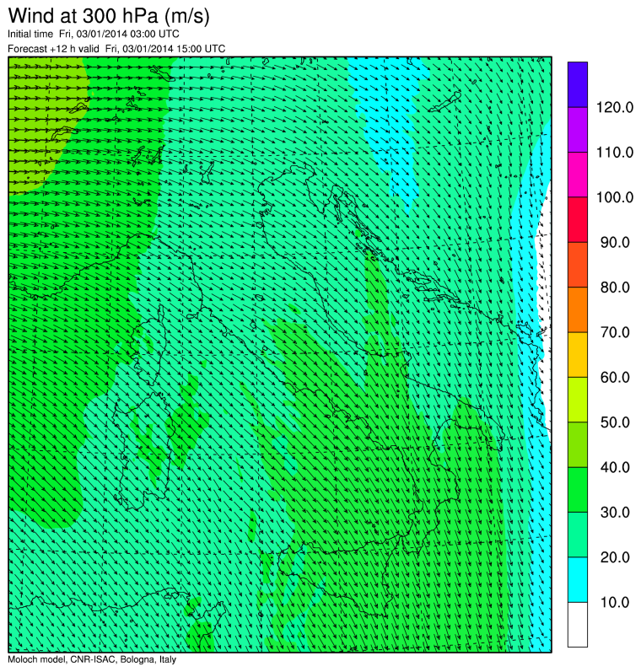Click the 70.0 legend label
Viewport: 641px width, 672px height.
pyautogui.click(x=615, y=332)
